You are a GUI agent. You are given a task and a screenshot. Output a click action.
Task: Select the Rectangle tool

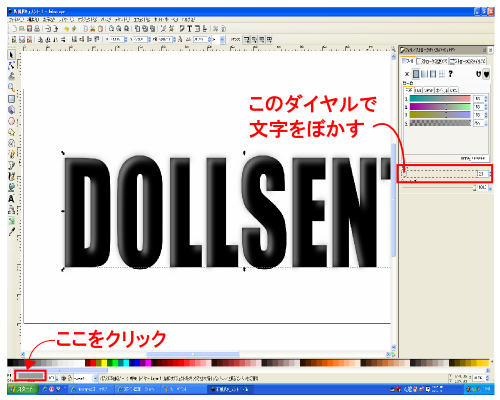click(x=11, y=99)
